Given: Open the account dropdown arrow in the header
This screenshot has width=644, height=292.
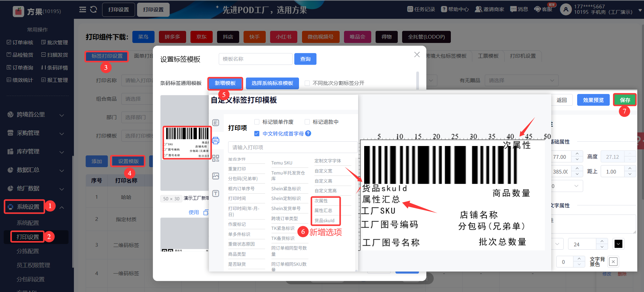Looking at the screenshot, I should (x=640, y=10).
